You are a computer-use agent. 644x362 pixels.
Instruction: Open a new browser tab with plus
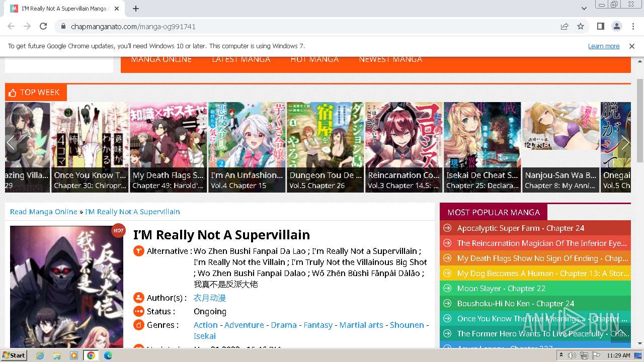[x=136, y=9]
